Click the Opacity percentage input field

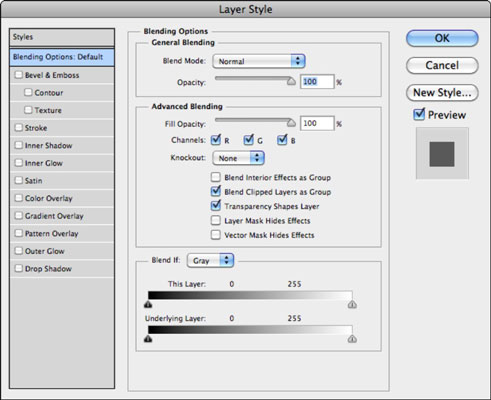(317, 82)
